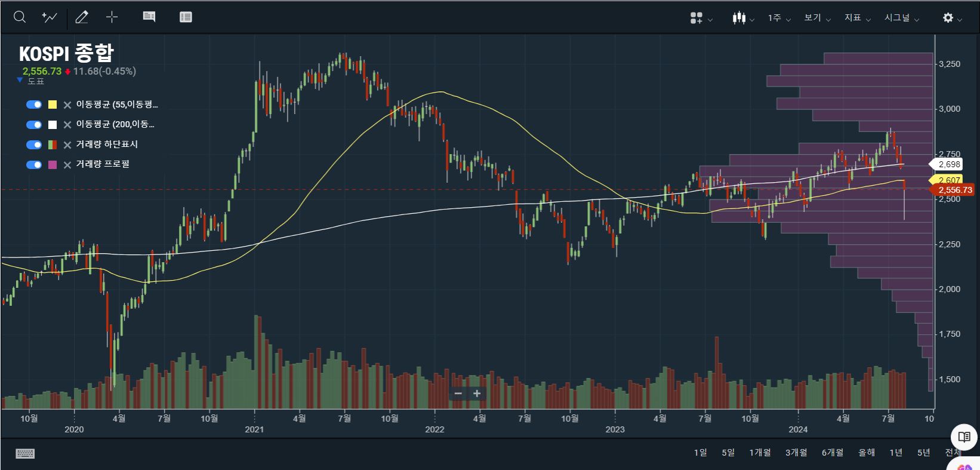Expand the 1주 interval dropdown

779,18
